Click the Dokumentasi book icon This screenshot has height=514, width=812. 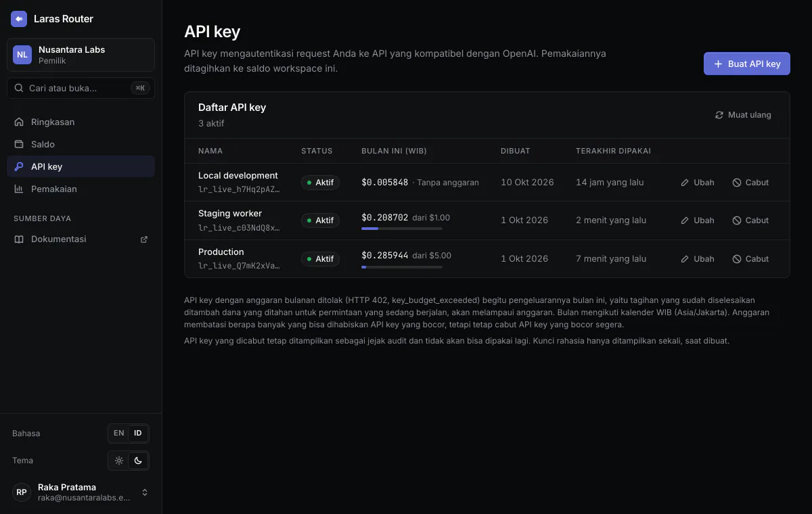pyautogui.click(x=19, y=239)
